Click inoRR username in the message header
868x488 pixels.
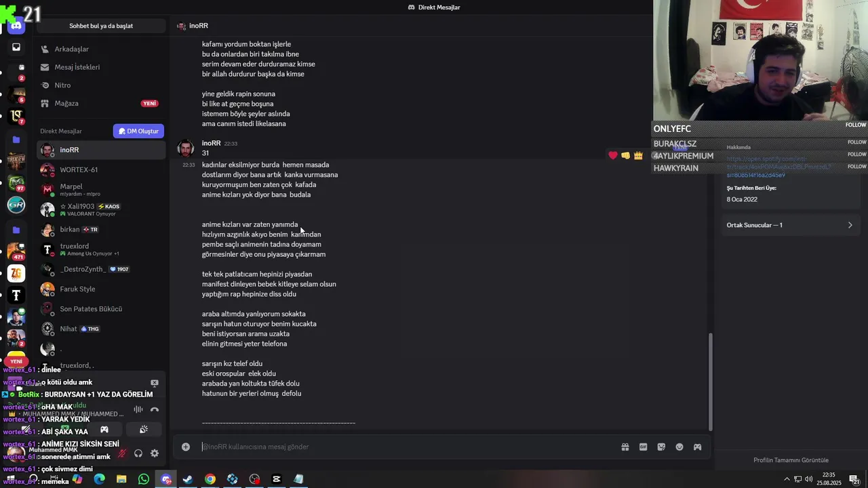212,143
